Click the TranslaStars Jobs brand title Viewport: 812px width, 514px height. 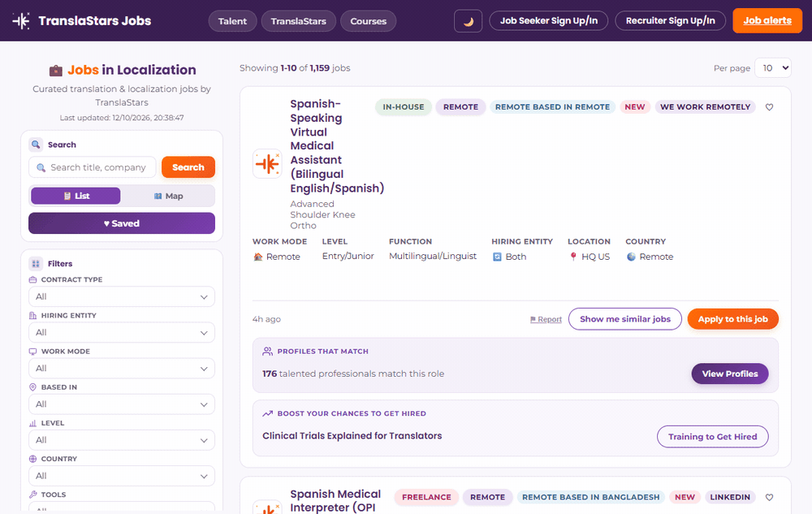pos(95,20)
